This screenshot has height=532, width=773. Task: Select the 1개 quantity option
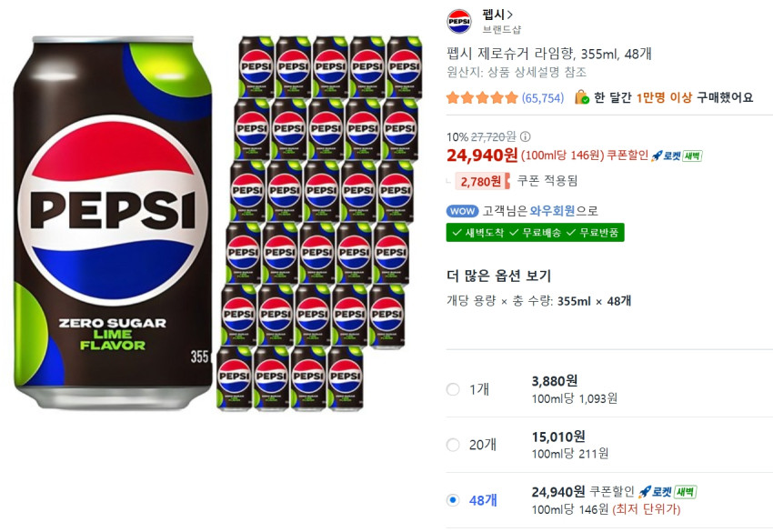point(453,388)
